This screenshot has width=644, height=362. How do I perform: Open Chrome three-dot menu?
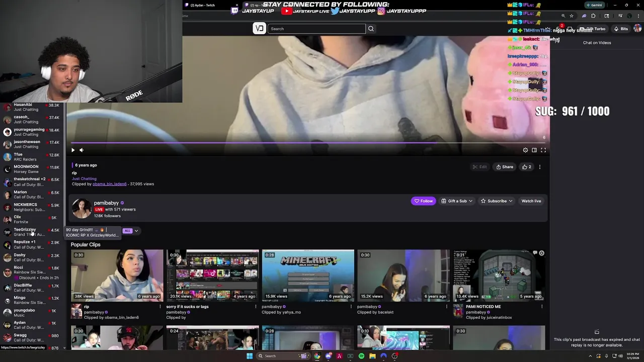638,16
